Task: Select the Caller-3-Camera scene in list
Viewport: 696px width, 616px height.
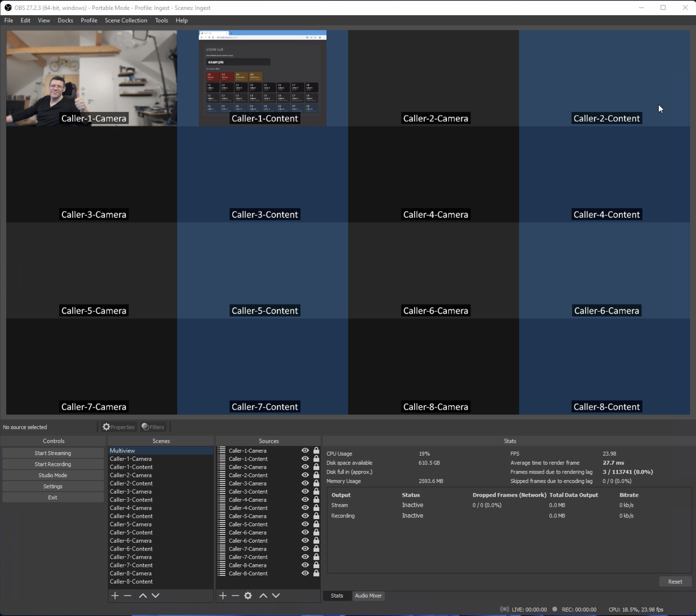Action: click(130, 491)
